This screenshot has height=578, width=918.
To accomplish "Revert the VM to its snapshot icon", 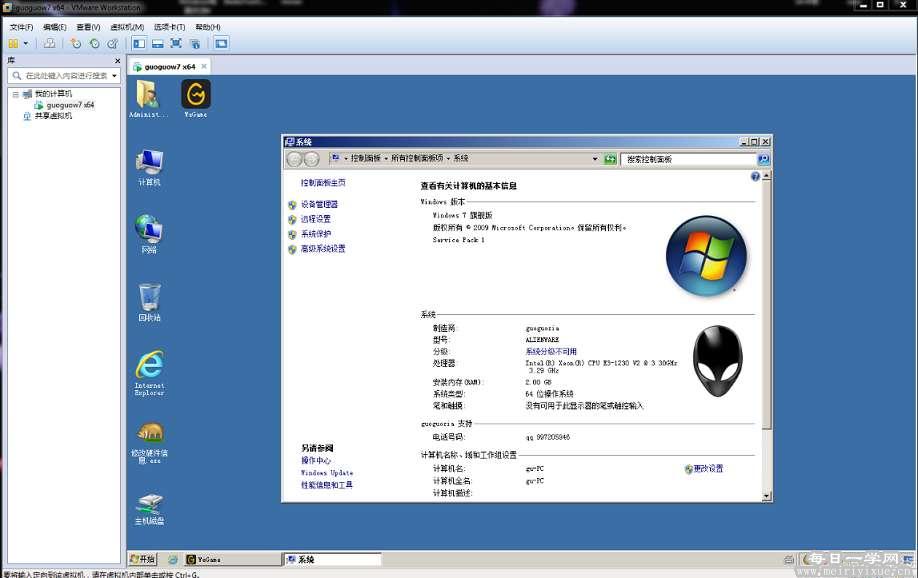I will point(94,43).
